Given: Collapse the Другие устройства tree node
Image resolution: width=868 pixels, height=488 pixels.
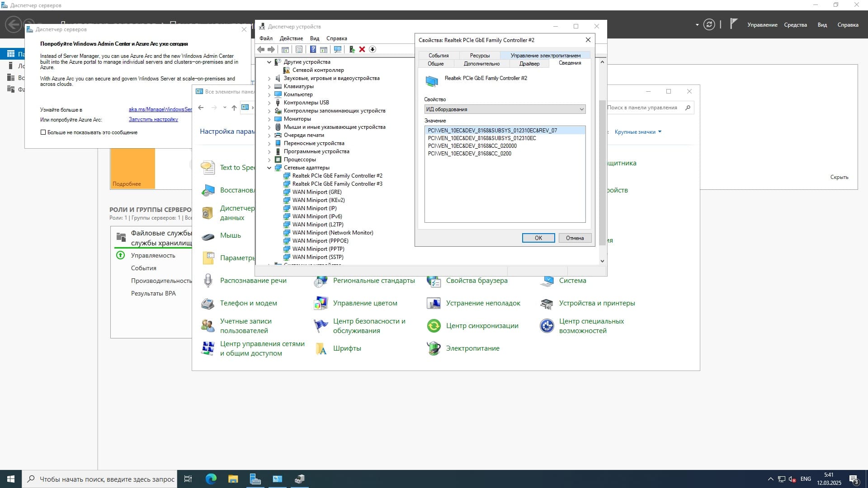Looking at the screenshot, I should 269,62.
